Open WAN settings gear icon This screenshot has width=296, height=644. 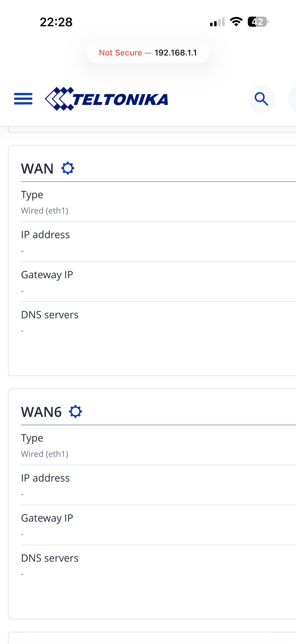tap(68, 168)
